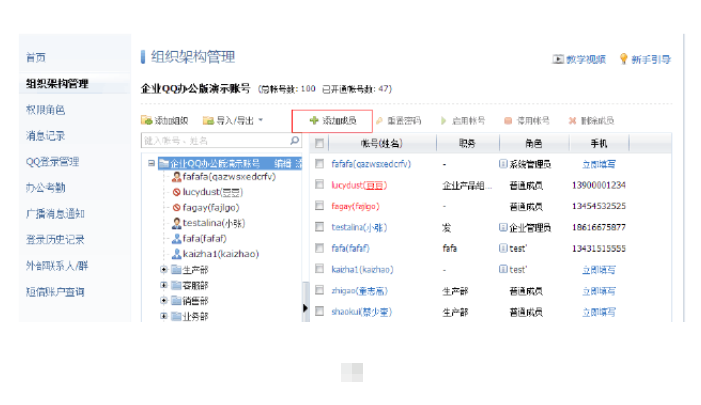Viewport: 701px width, 405px height.
Task: Click 立即填写 link in fafafa row
Action: (x=599, y=164)
